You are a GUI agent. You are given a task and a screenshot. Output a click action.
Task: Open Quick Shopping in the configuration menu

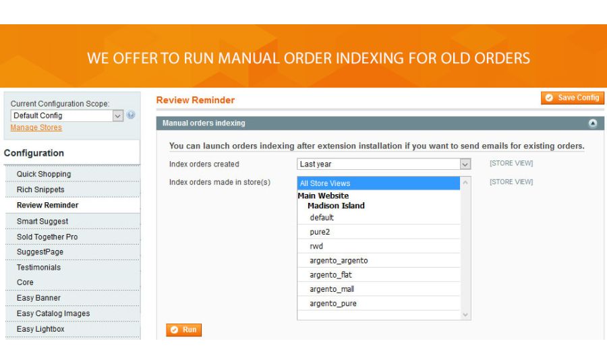(x=44, y=174)
